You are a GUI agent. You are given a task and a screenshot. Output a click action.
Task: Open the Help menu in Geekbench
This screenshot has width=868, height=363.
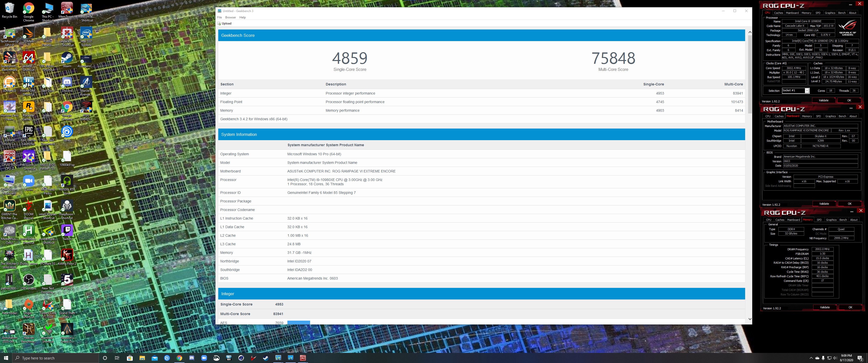pos(242,17)
